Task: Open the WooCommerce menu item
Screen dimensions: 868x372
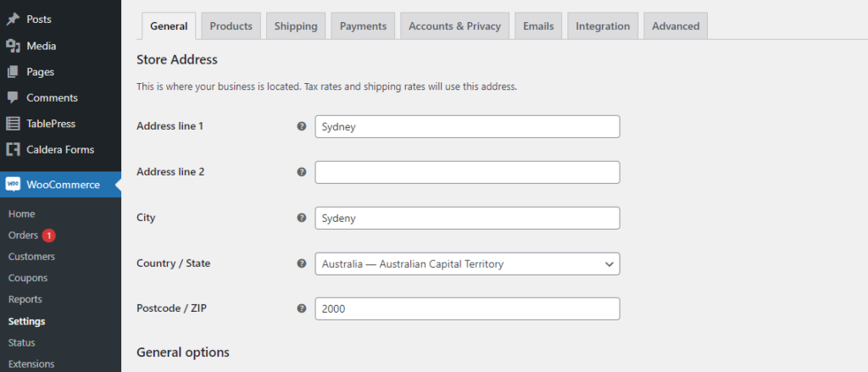Action: click(x=60, y=185)
